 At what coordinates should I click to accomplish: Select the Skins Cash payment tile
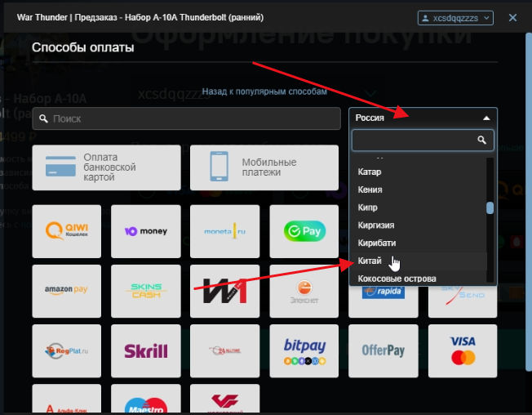pos(146,291)
